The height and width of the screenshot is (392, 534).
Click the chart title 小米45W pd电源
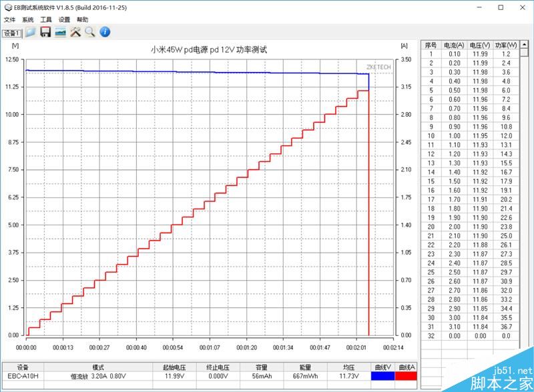(x=209, y=50)
